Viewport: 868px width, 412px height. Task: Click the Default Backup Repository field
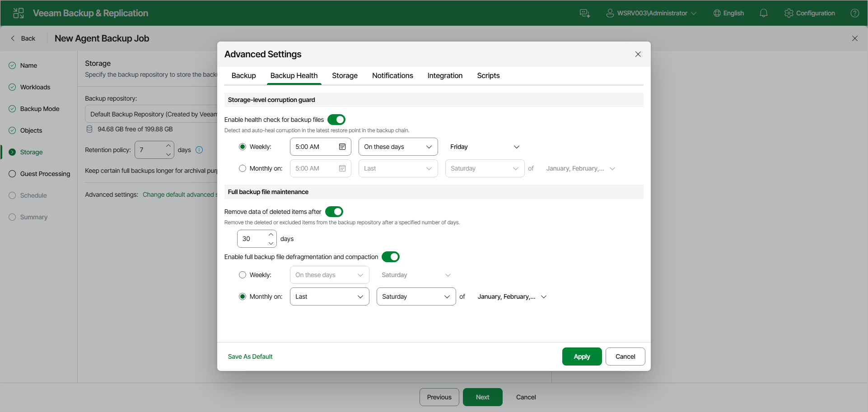pyautogui.click(x=151, y=114)
